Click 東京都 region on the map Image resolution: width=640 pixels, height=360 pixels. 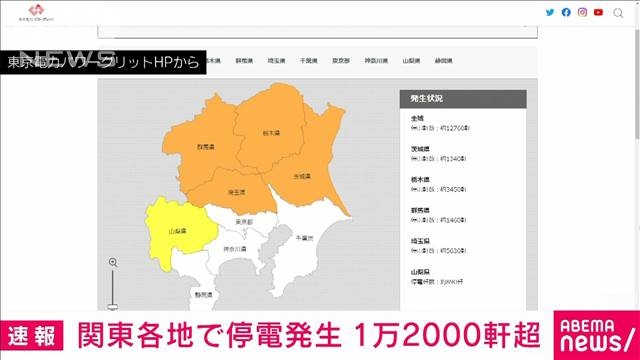coord(244,222)
